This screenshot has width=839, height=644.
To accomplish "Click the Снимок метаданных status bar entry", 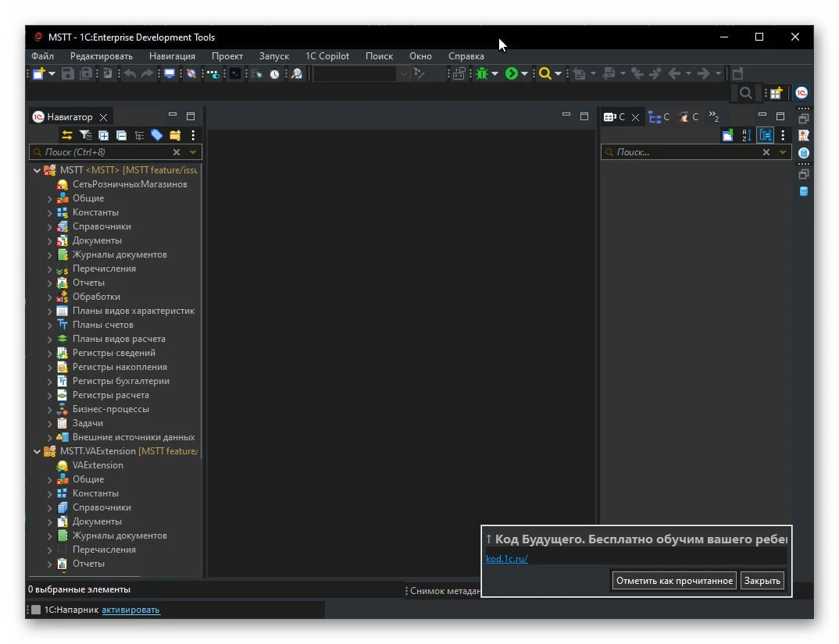I will point(444,591).
